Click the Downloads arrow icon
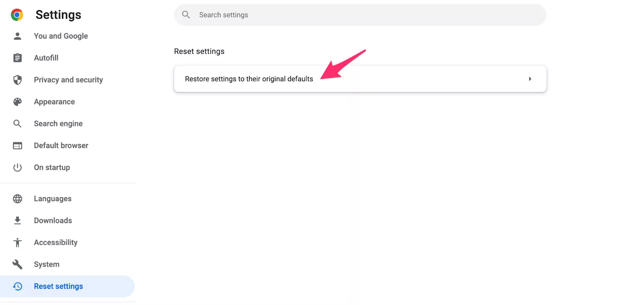 17,221
